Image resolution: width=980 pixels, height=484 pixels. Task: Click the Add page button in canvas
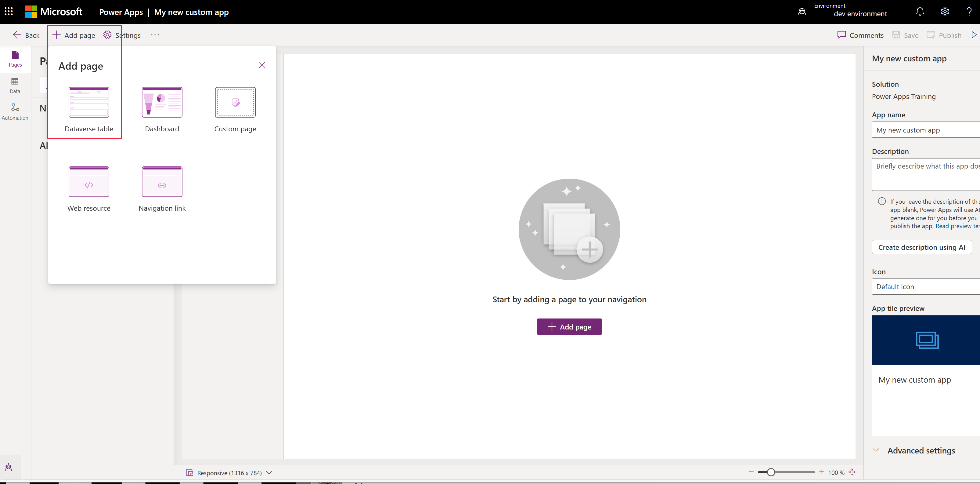569,326
